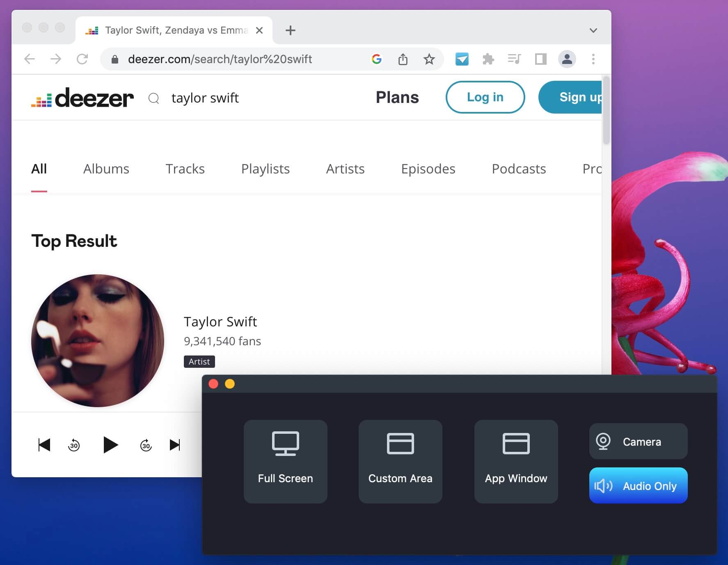Open the Chrome profile avatar
728x565 pixels.
(x=567, y=59)
